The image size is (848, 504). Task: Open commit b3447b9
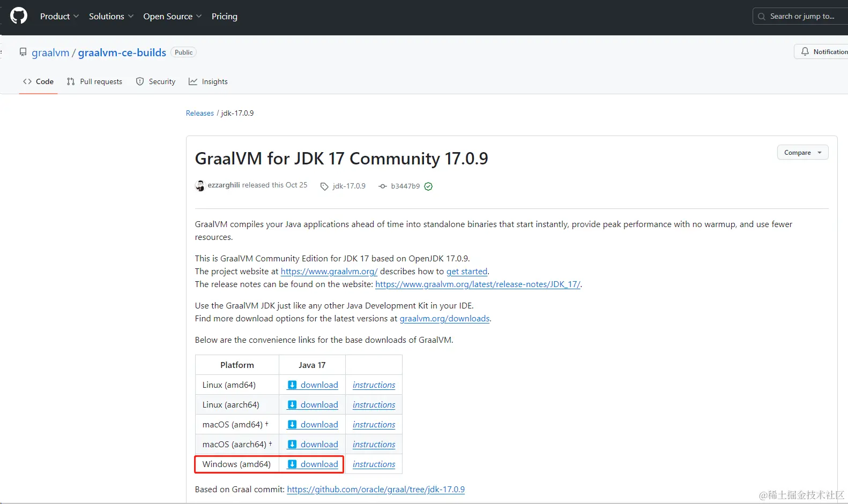405,186
